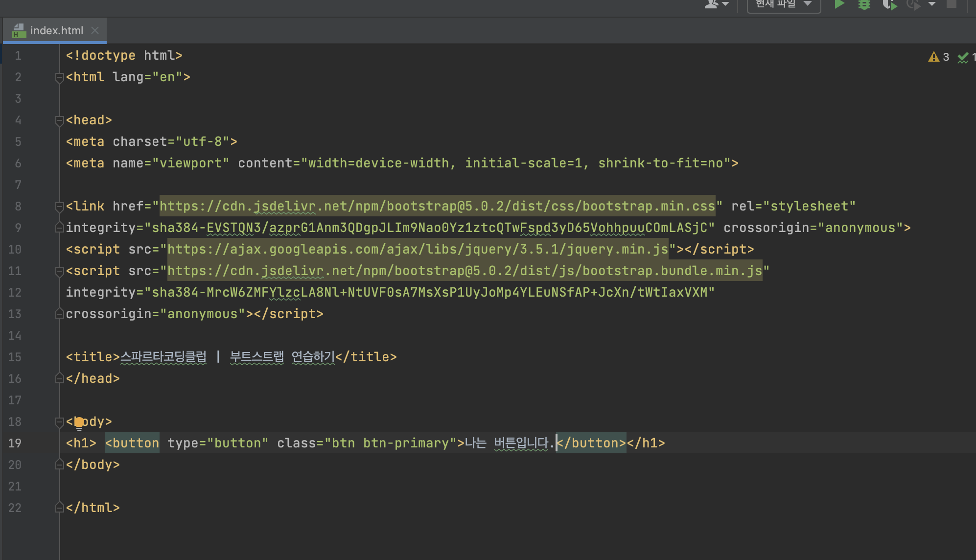Screen dimensions: 976x560
Task: Click the profiler run icon
Action: [913, 5]
